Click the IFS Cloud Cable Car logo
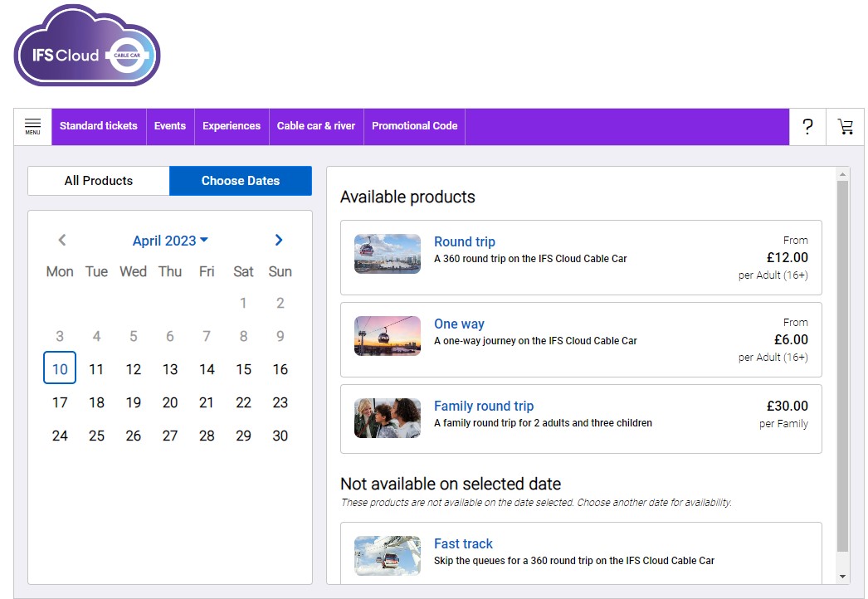Screen dimensions: 868x599 [87, 46]
